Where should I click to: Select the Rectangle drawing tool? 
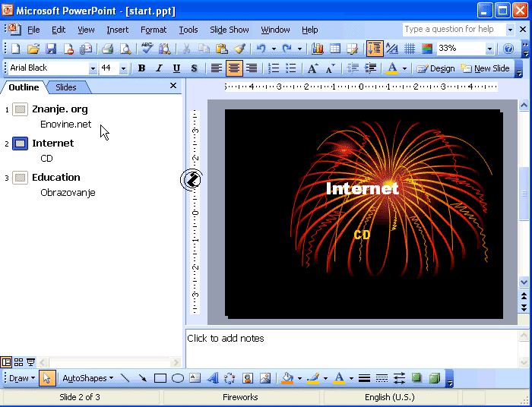160,378
